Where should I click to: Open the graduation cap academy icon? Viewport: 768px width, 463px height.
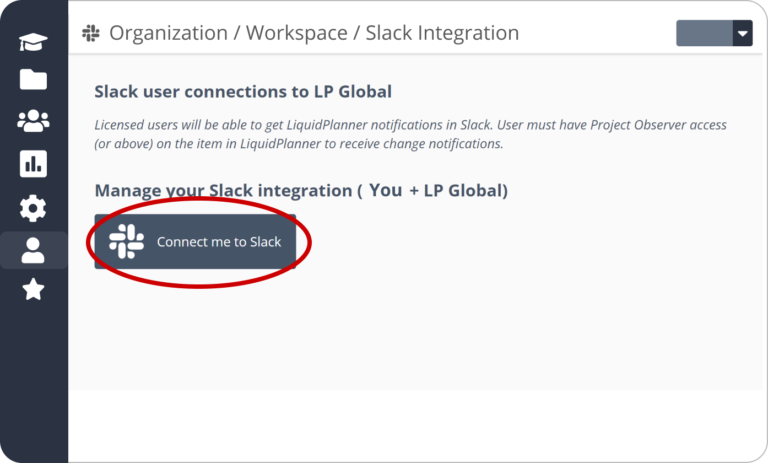[x=33, y=42]
